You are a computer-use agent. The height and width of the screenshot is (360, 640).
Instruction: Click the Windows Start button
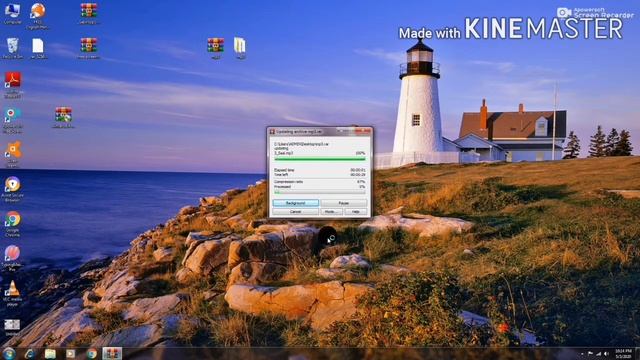(x=9, y=353)
